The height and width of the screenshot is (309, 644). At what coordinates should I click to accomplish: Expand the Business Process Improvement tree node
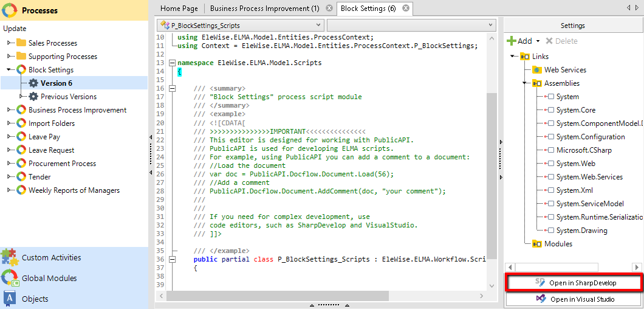[x=9, y=110]
